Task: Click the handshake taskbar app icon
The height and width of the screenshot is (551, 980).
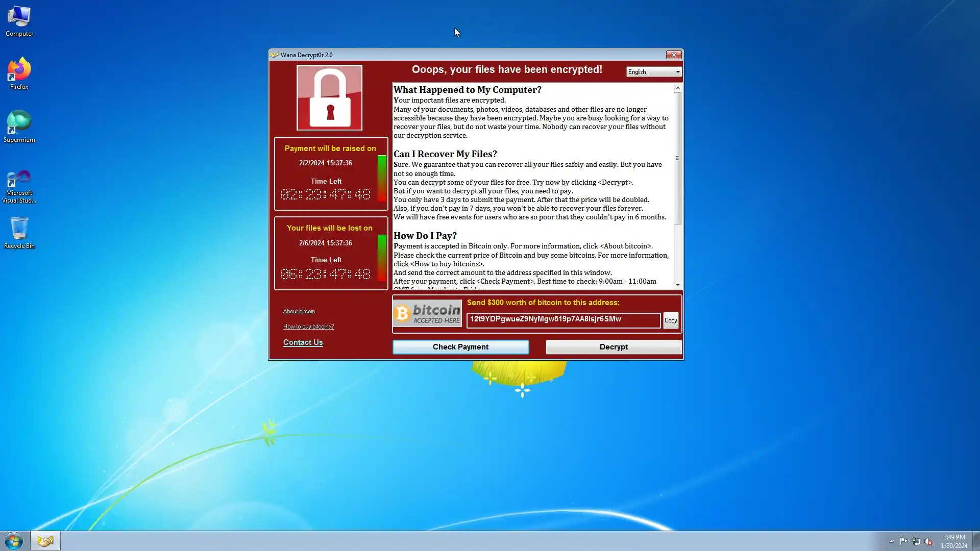Action: point(45,541)
